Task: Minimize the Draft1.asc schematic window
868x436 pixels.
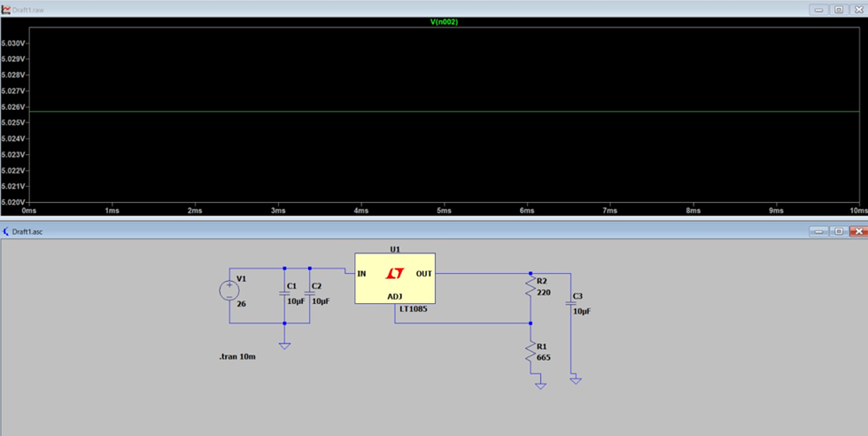Action: (818, 230)
